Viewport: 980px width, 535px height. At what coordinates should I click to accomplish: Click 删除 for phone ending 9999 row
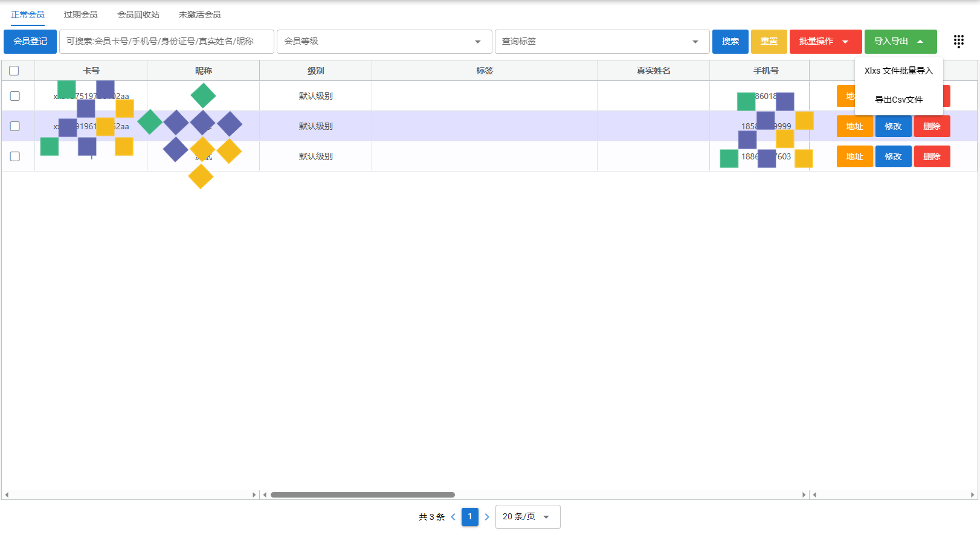point(932,126)
